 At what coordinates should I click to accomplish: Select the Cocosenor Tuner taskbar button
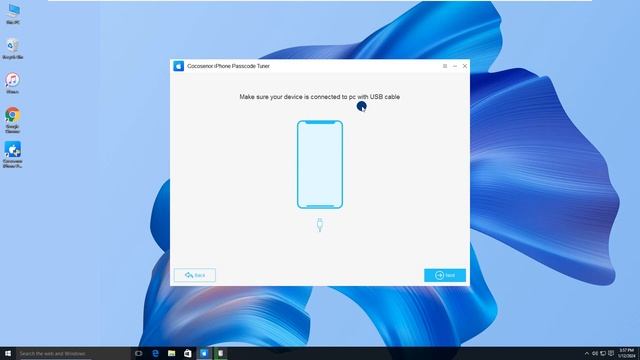[x=204, y=353]
